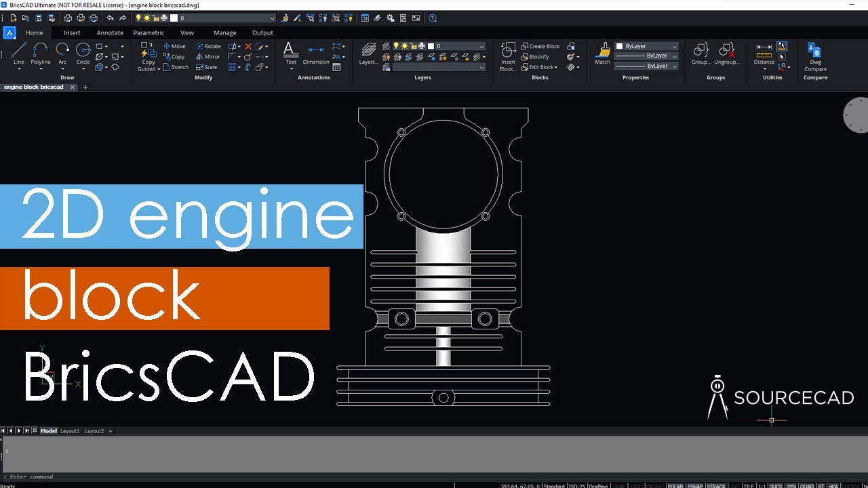The height and width of the screenshot is (488, 868).
Task: Click the BricsCAD application menu button
Action: (9, 33)
